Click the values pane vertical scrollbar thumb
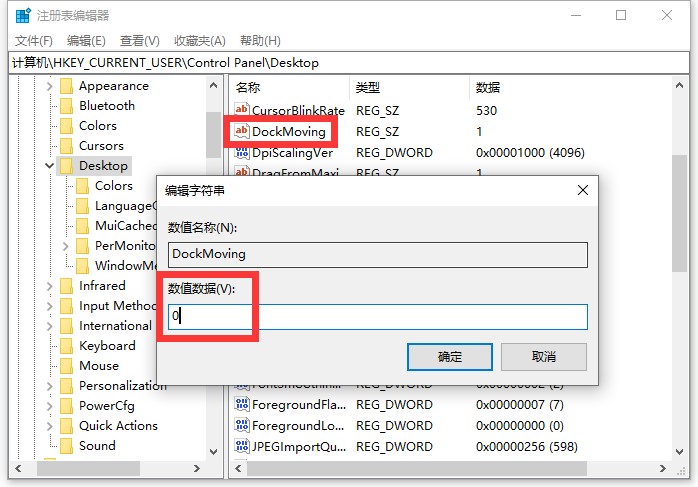This screenshot has width=698, height=487. 679,213
